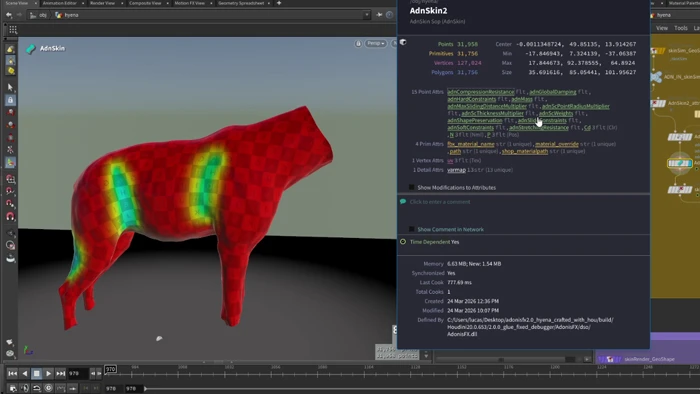Screen dimensions: 700x394
Task: Open the Persp camera menu
Action: pyautogui.click(x=376, y=43)
